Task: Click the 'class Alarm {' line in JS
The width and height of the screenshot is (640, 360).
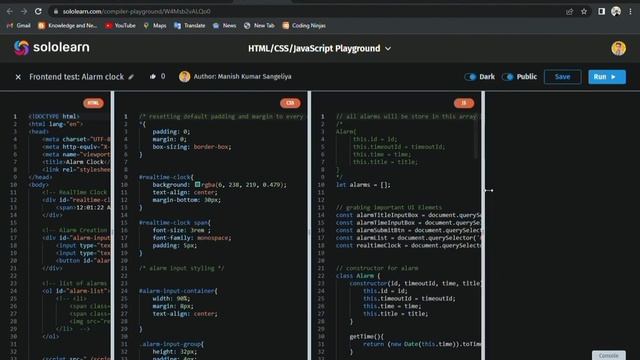Action: 358,276
